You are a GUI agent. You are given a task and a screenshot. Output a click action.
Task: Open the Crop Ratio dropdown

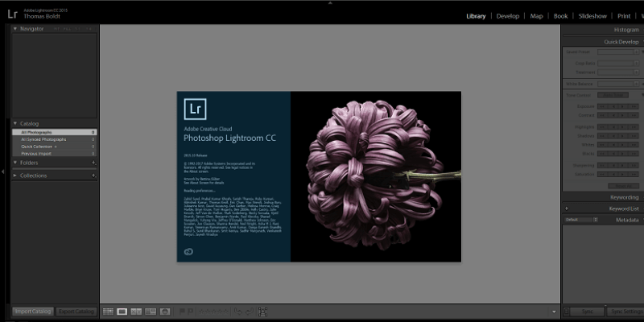pyautogui.click(x=618, y=64)
